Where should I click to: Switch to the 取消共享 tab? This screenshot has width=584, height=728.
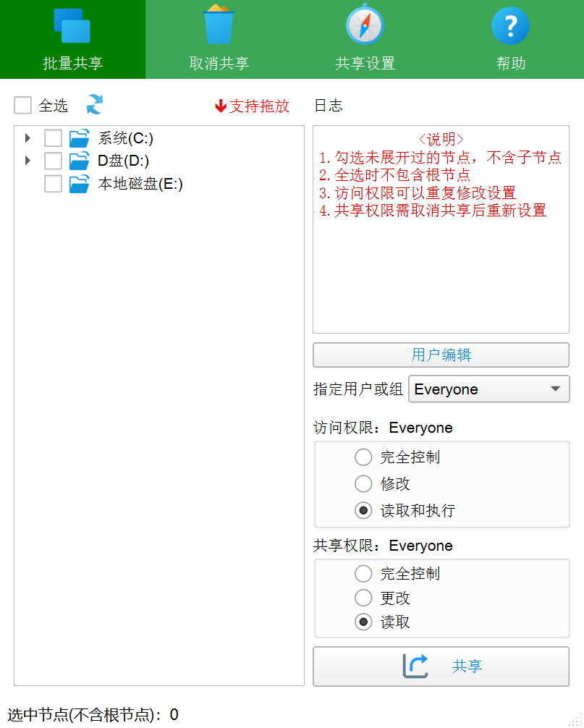[219, 40]
